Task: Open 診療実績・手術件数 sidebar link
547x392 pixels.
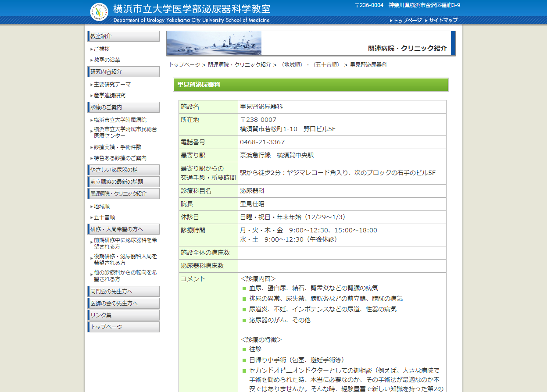Action: pos(117,147)
